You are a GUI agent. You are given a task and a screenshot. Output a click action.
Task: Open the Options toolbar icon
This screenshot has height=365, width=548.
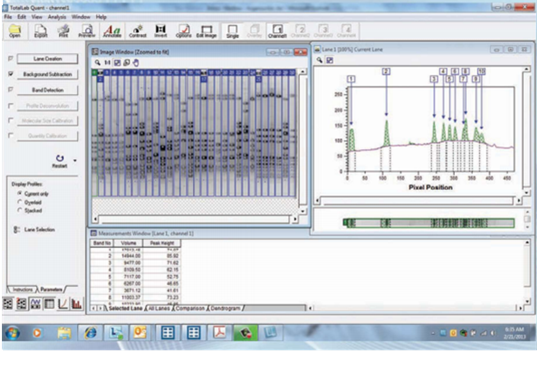pos(183,31)
